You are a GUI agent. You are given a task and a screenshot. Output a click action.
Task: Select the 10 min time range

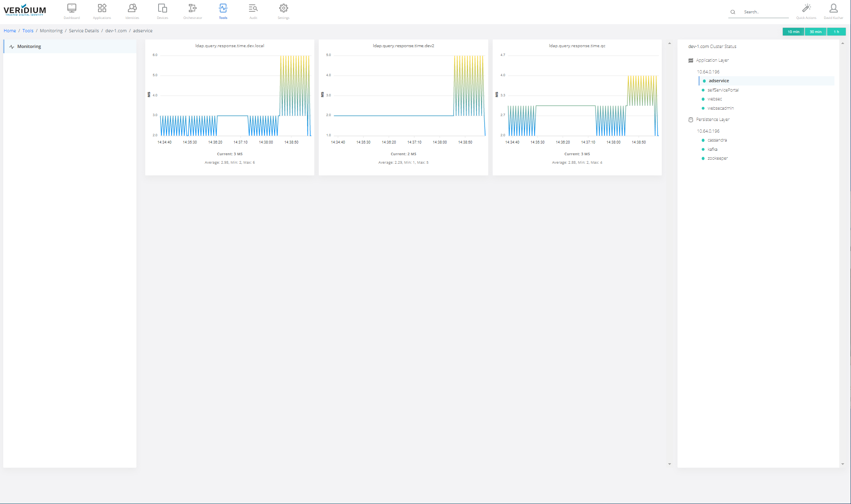pos(793,32)
